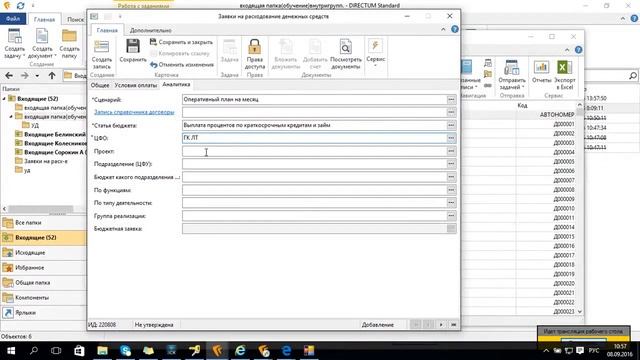
Task: Click the scroll down arrow in the code list
Action: 580,312
